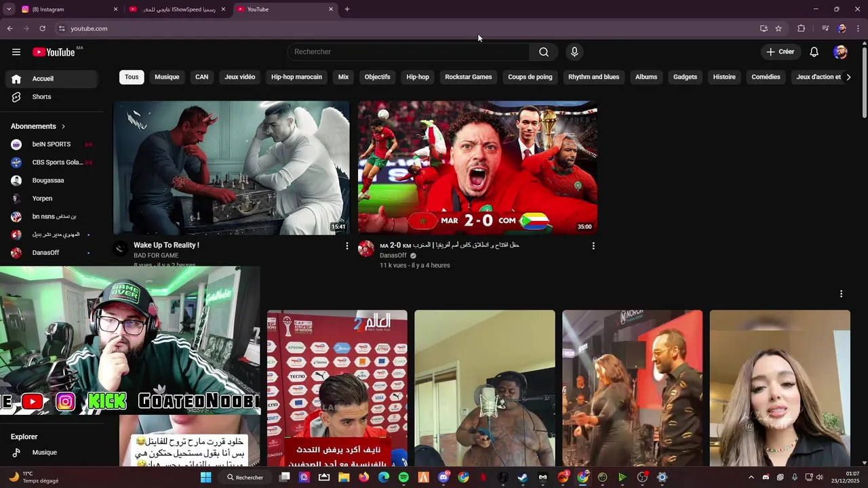Screen dimensions: 868x488
Task: Expand the Abonnements section
Action: 38,127
